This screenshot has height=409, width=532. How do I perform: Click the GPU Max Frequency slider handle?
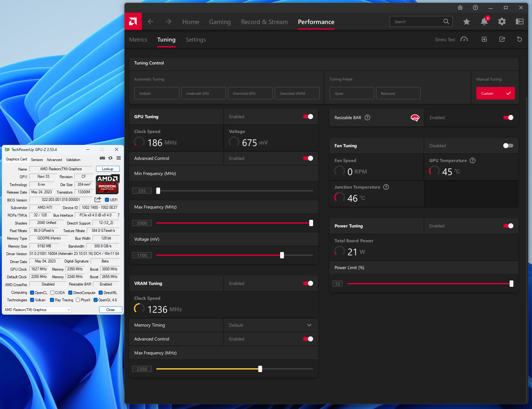coord(311,223)
